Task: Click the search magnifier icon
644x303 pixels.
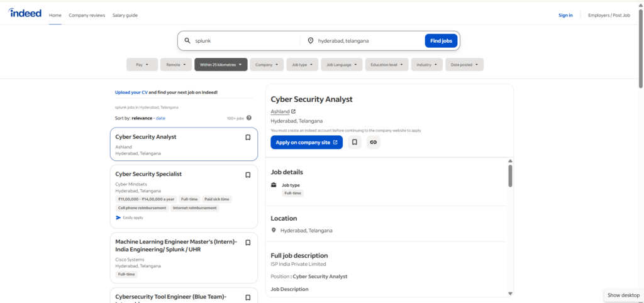Action: tap(187, 41)
